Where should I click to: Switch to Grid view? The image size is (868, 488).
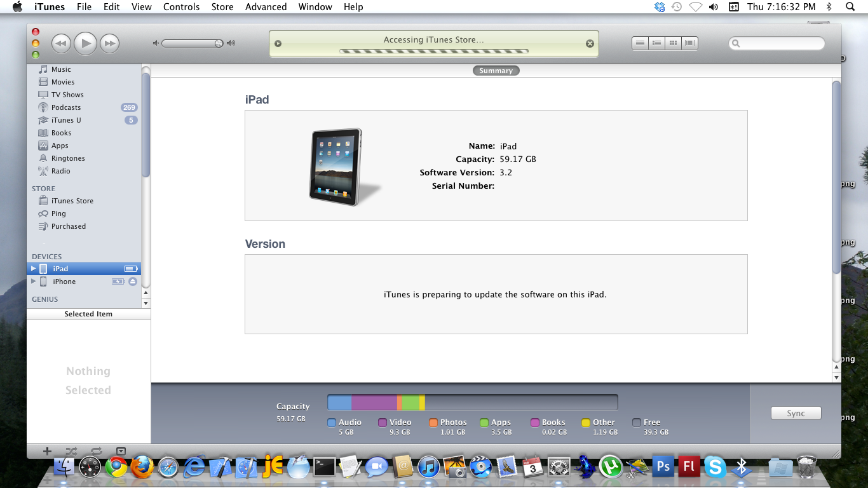673,43
